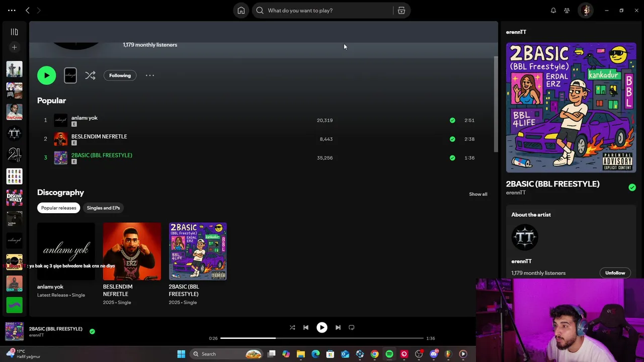
Task: Open the Spotify home page
Action: point(241,11)
